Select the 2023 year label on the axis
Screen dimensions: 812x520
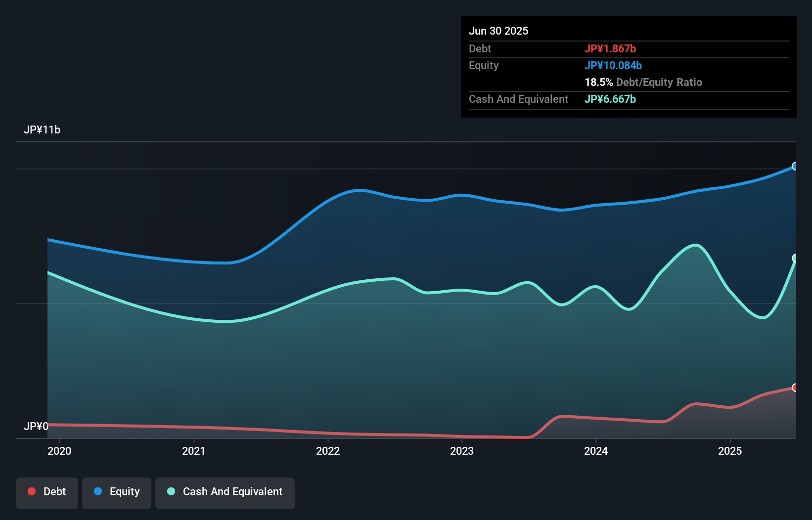coord(462,451)
